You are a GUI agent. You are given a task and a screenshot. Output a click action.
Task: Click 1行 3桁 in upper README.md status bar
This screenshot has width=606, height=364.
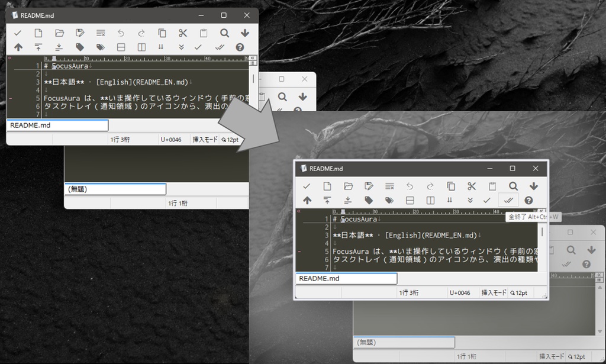point(120,140)
